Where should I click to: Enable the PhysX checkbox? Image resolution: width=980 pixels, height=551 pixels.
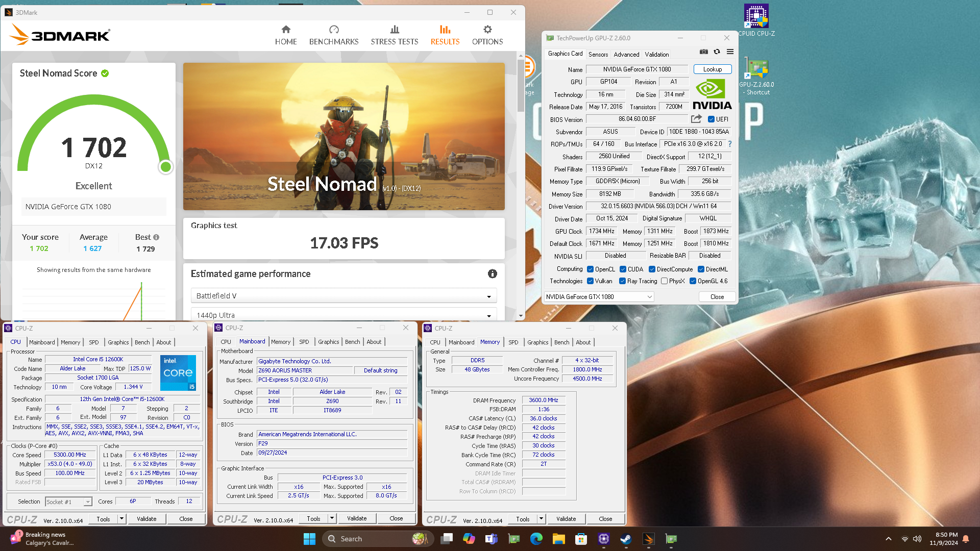tap(664, 281)
